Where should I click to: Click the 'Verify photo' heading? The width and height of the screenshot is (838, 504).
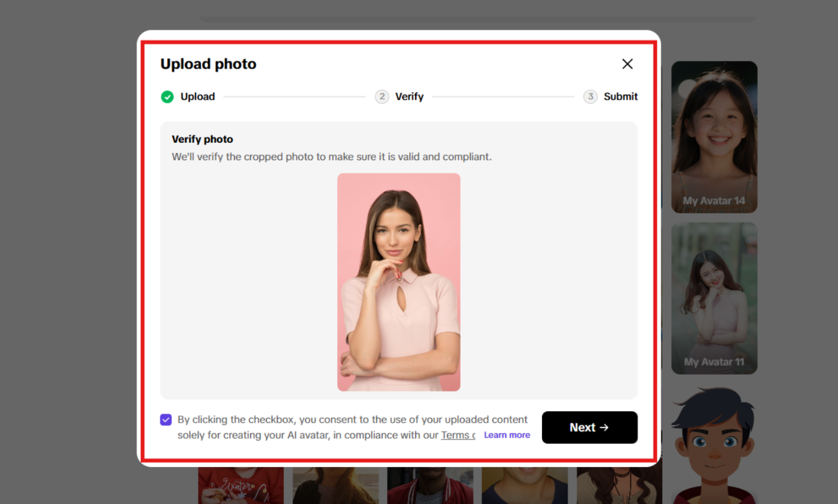point(202,139)
